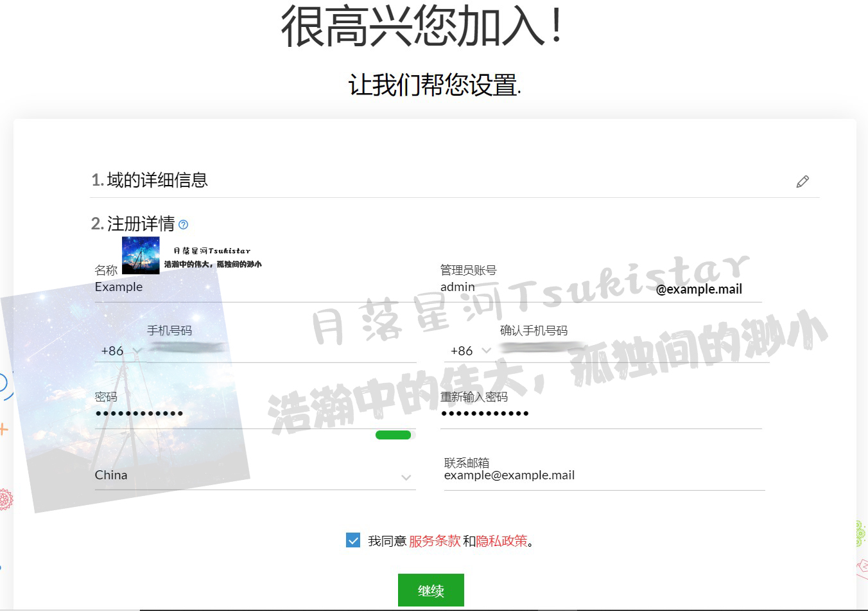868x611 pixels.
Task: Click the 密码 password field
Action: (255, 414)
